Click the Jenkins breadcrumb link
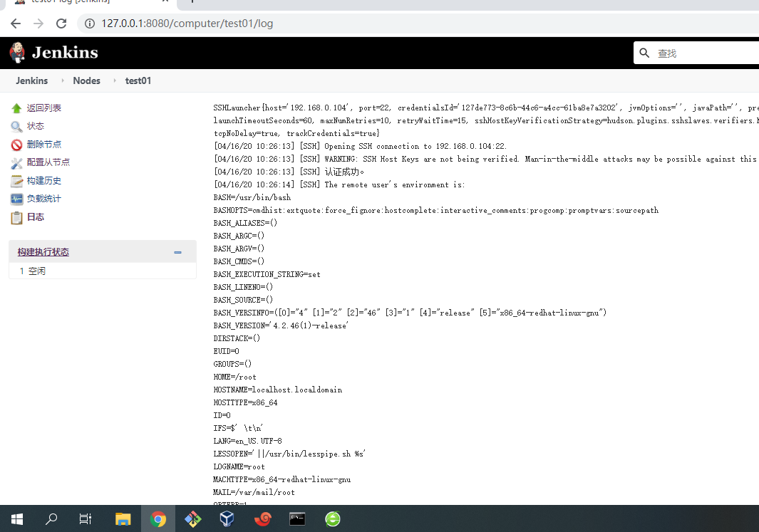Image resolution: width=759 pixels, height=532 pixels. click(31, 80)
